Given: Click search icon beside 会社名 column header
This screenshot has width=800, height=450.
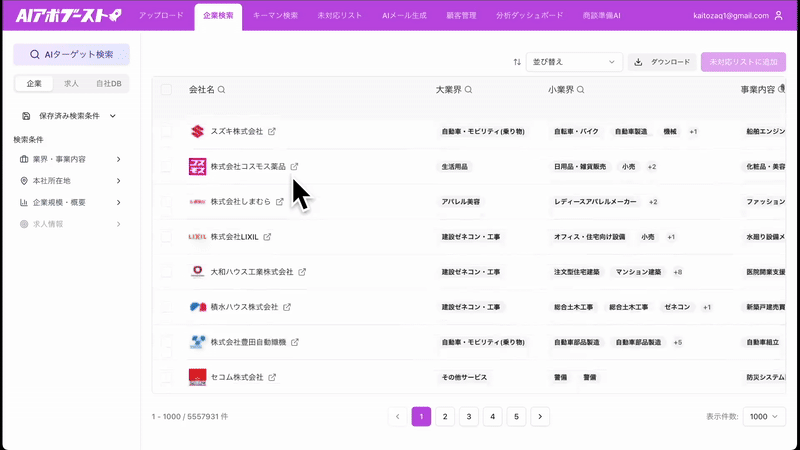Looking at the screenshot, I should click(221, 90).
